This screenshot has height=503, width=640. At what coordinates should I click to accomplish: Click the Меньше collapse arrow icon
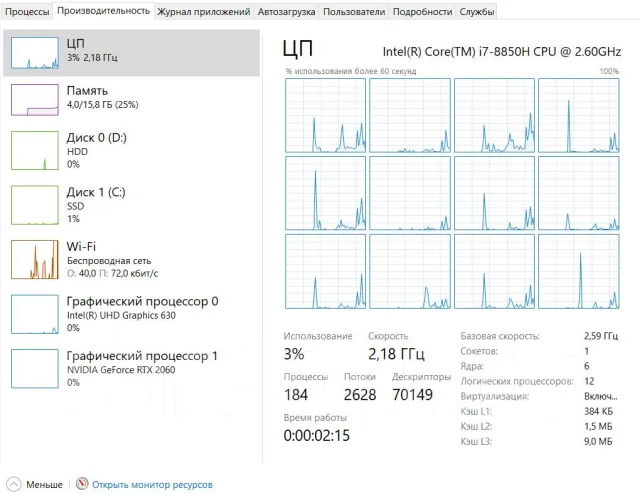pyautogui.click(x=13, y=485)
